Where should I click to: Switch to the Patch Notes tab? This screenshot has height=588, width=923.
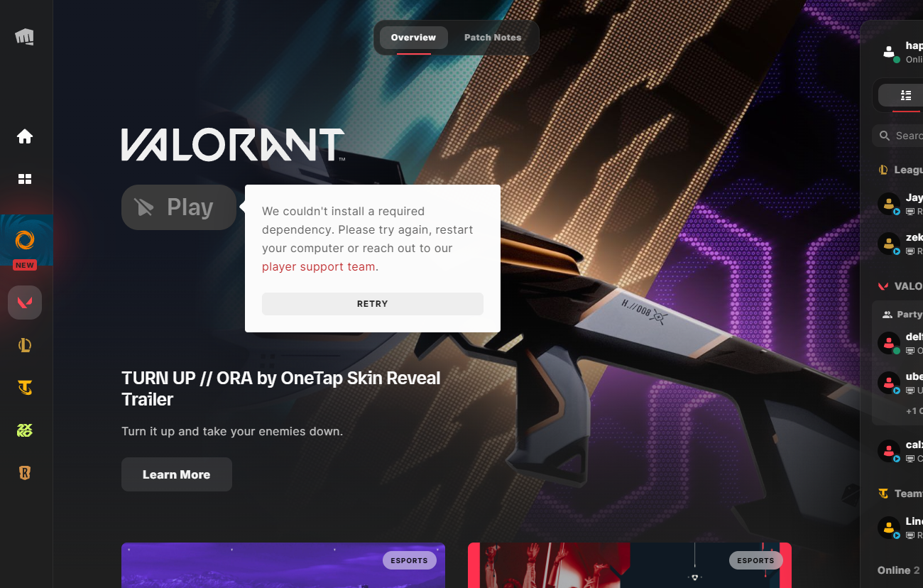[493, 38]
